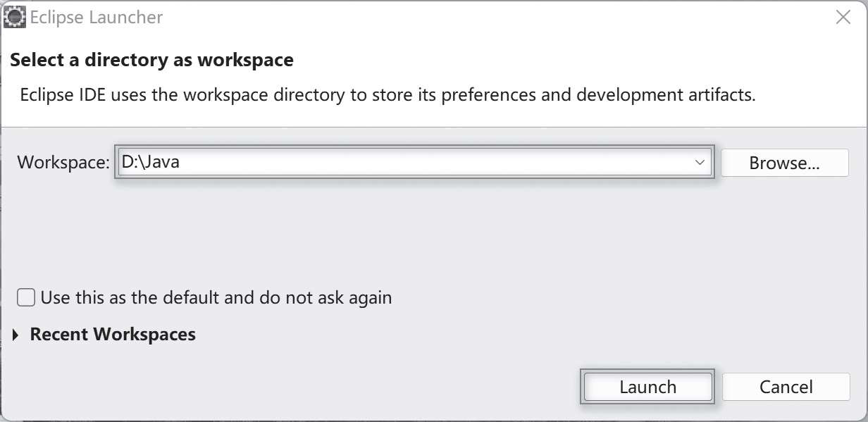The image size is (868, 422).
Task: Click inside the Workspace path field
Action: (423, 163)
